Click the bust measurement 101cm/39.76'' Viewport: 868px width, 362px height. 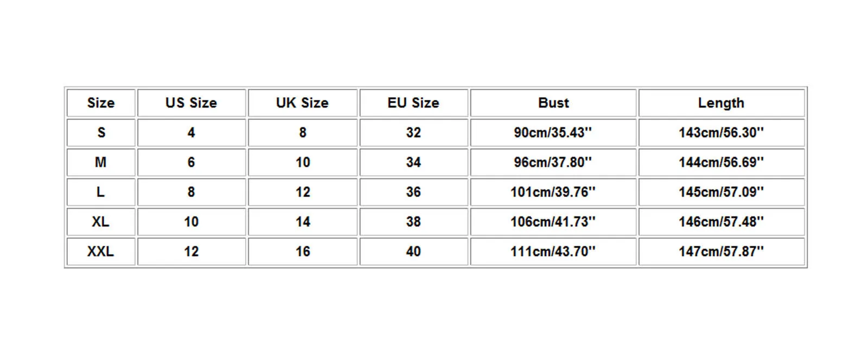[553, 192]
